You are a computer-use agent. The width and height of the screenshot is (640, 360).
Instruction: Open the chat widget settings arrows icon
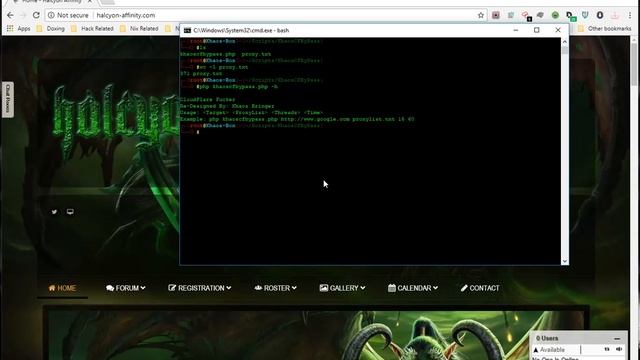pyautogui.click(x=607, y=349)
